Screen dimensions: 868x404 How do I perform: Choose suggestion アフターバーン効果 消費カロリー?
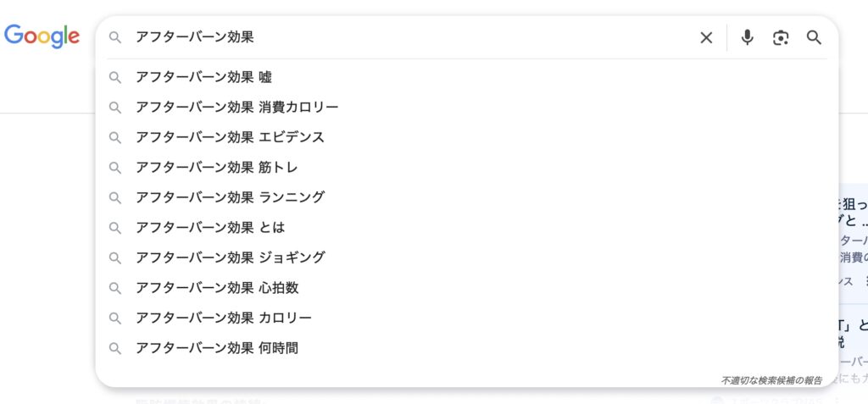(x=467, y=108)
